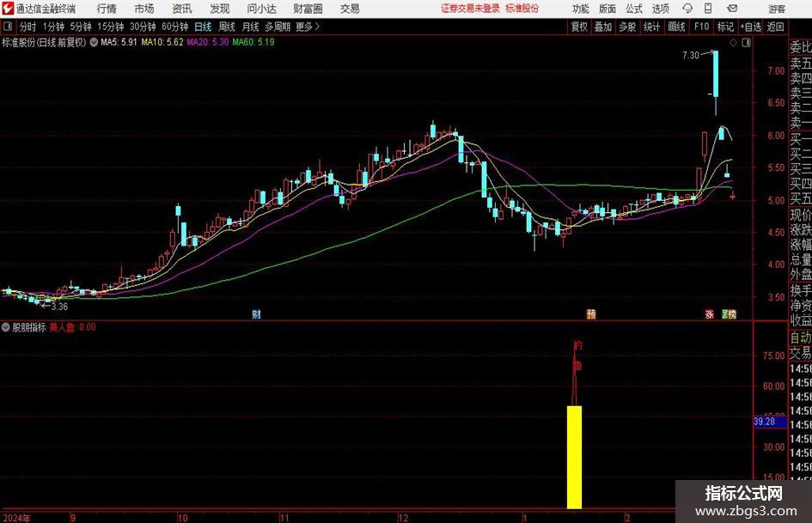Image resolution: width=812 pixels, height=523 pixels.
Task: Open the 选项 menu
Action: (660, 9)
